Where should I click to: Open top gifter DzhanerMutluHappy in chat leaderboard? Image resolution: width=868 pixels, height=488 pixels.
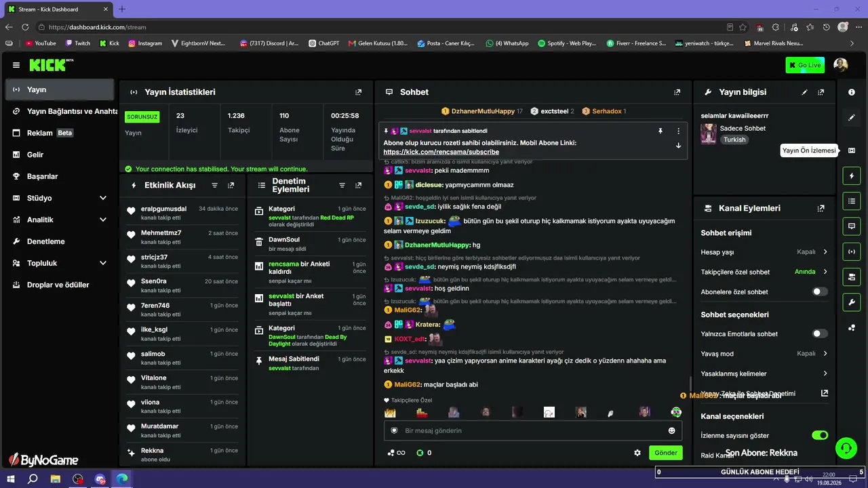pyautogui.click(x=482, y=111)
